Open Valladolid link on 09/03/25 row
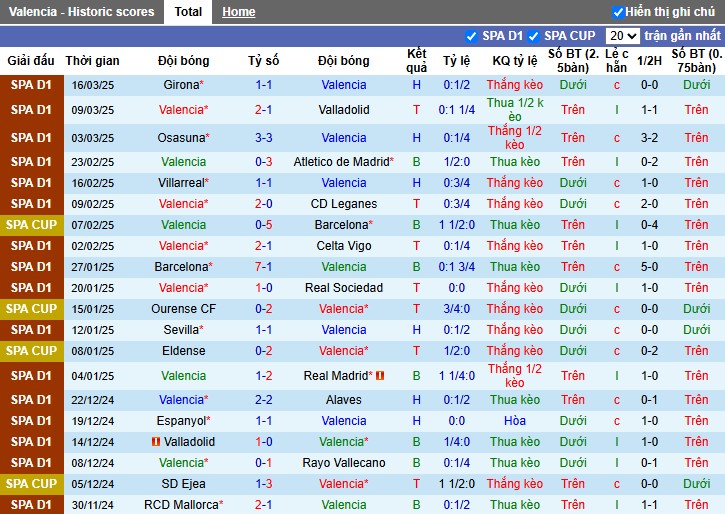The image size is (725, 514). 344,110
